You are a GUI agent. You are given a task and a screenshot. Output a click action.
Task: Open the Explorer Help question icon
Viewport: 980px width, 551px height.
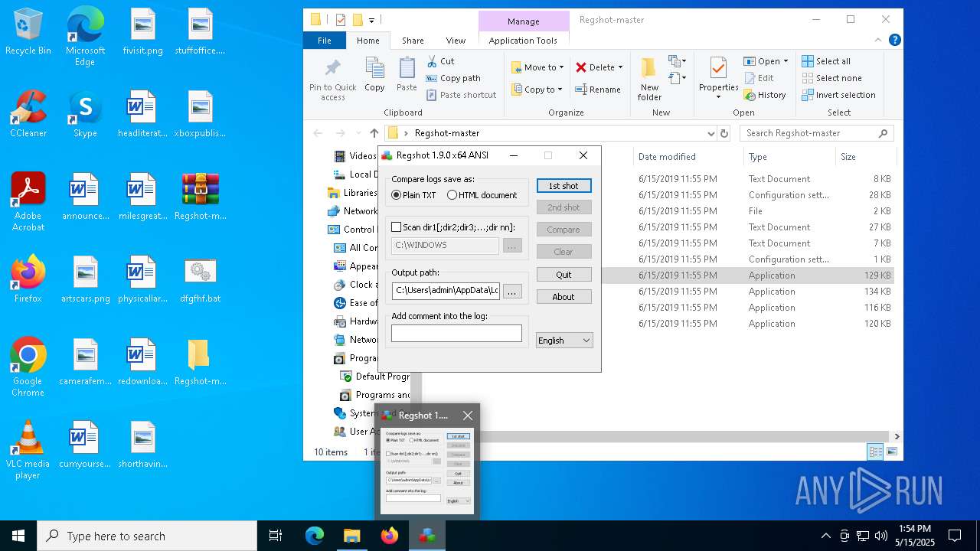[x=894, y=41]
